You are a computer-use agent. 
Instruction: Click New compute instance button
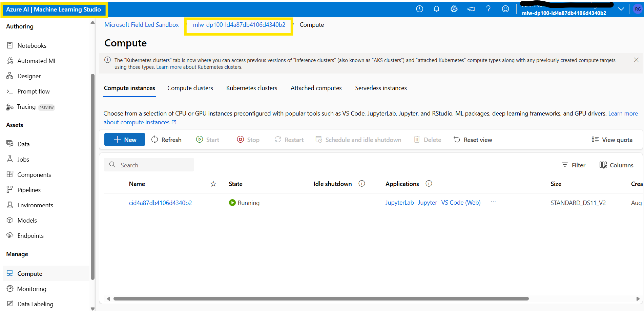pos(124,140)
